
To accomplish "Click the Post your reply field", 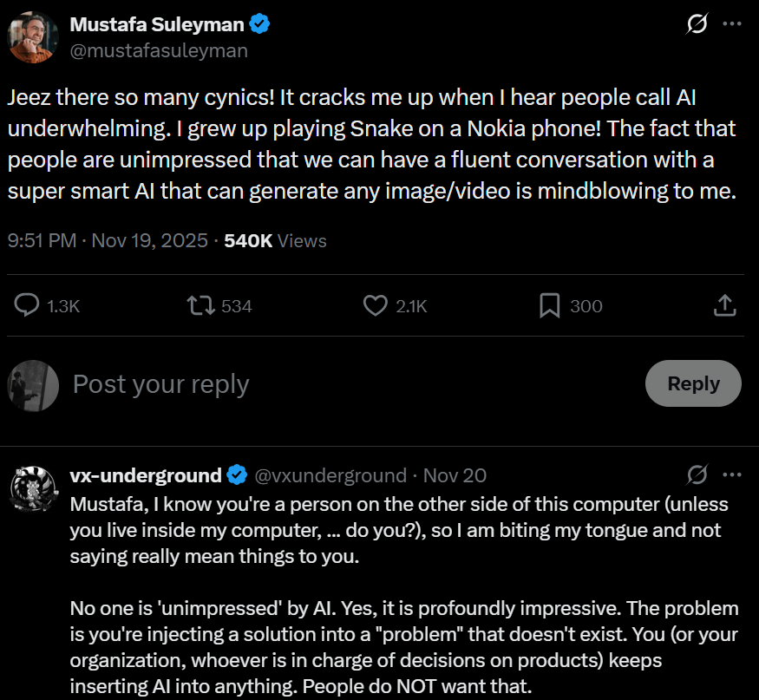I will [160, 383].
